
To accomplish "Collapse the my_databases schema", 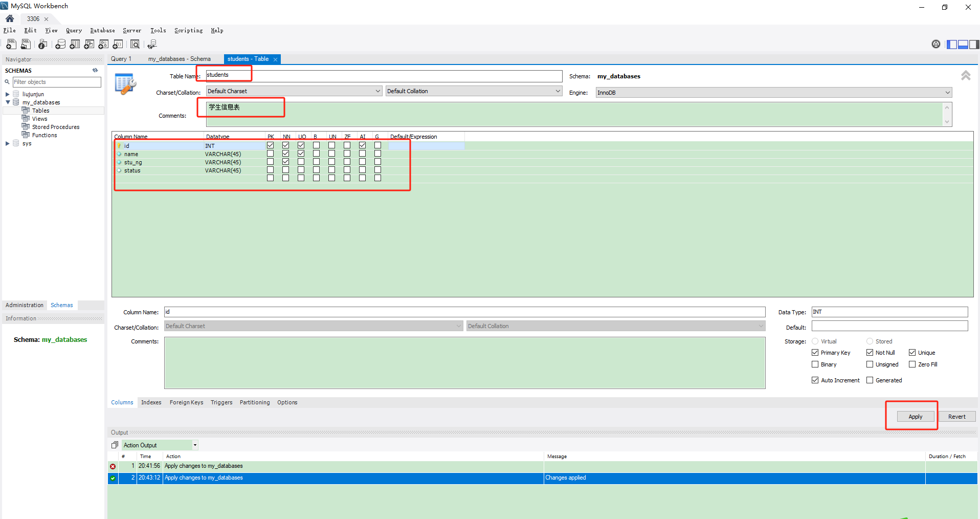I will [x=8, y=102].
